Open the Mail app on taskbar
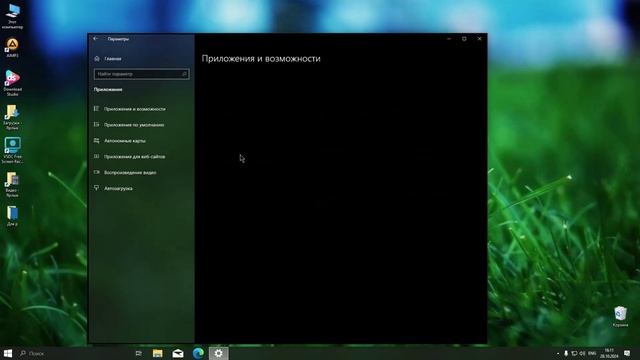 [178, 353]
